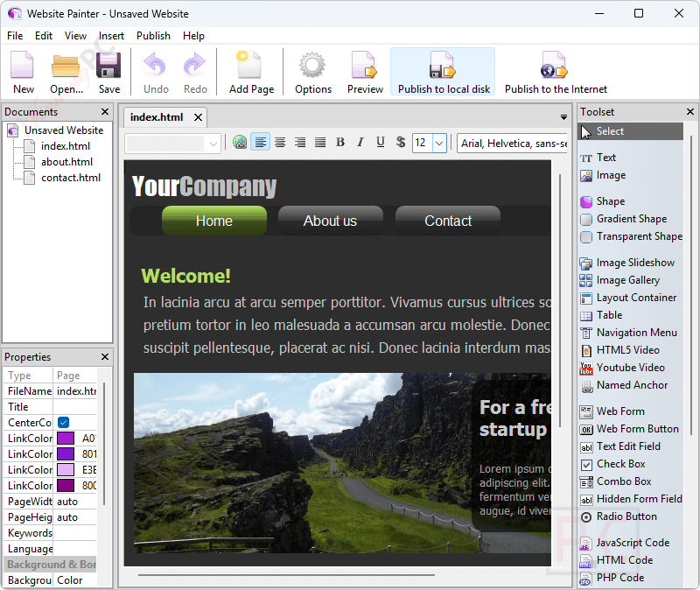The height and width of the screenshot is (590, 700).
Task: Redo the last action
Action: tap(195, 72)
